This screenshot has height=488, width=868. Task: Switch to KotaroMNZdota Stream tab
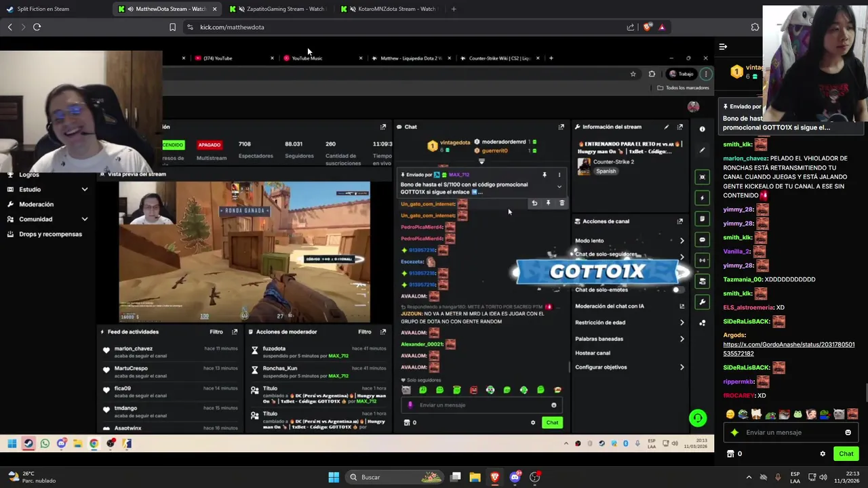click(x=390, y=9)
